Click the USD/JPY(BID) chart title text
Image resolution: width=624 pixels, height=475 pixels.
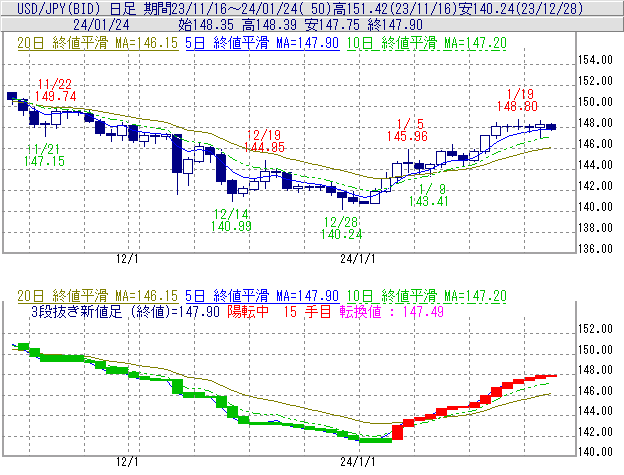pos(60,8)
